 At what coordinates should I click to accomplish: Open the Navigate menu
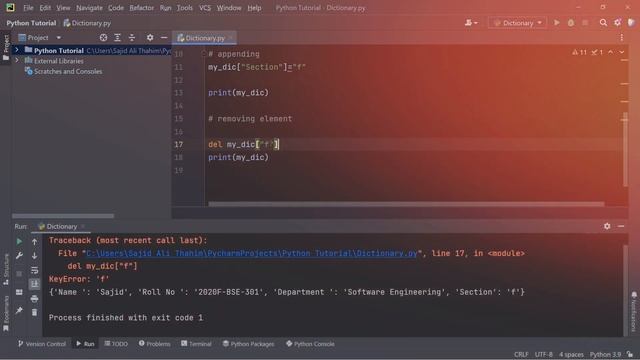click(x=89, y=8)
